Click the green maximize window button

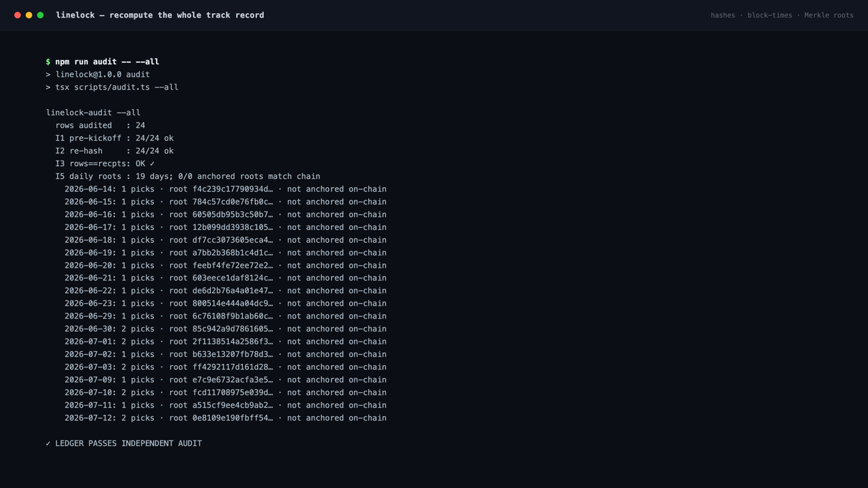41,15
